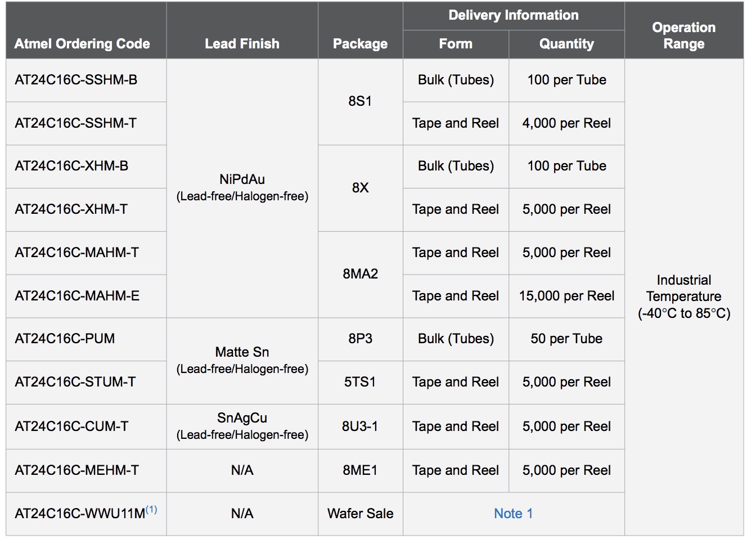Click Tape and Reel in the AT24C16C-MEHM-T row
756x539 pixels.
(456, 470)
